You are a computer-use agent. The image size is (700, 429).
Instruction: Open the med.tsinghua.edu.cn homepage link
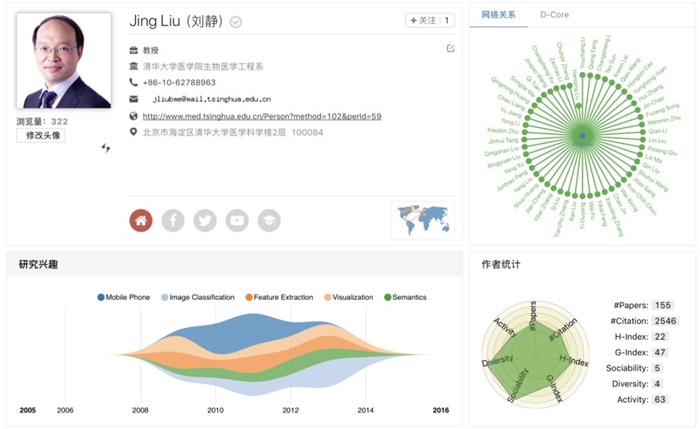tap(262, 116)
